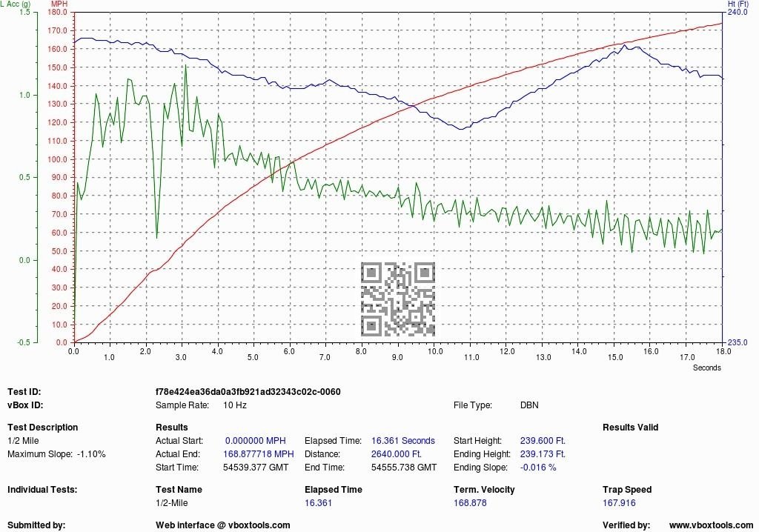The image size is (759, 532).
Task: Click the QR code in the chart
Action: coord(398,299)
